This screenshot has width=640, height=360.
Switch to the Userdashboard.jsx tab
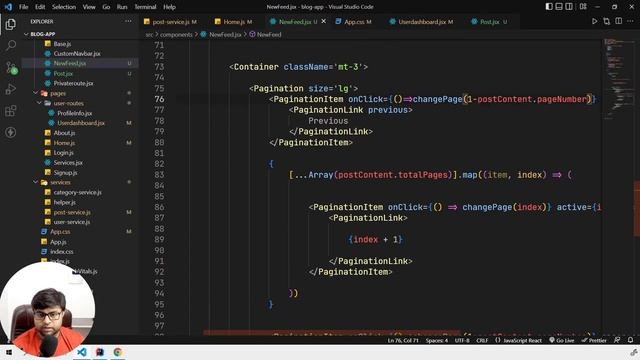pos(421,22)
